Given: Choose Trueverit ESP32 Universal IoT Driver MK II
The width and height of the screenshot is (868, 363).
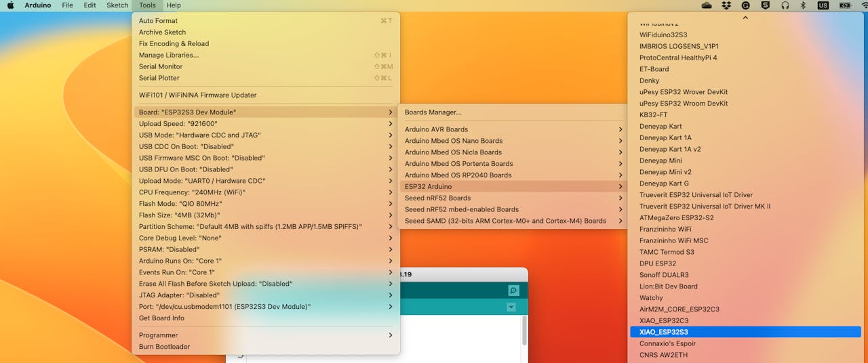Looking at the screenshot, I should click(x=745, y=206).
